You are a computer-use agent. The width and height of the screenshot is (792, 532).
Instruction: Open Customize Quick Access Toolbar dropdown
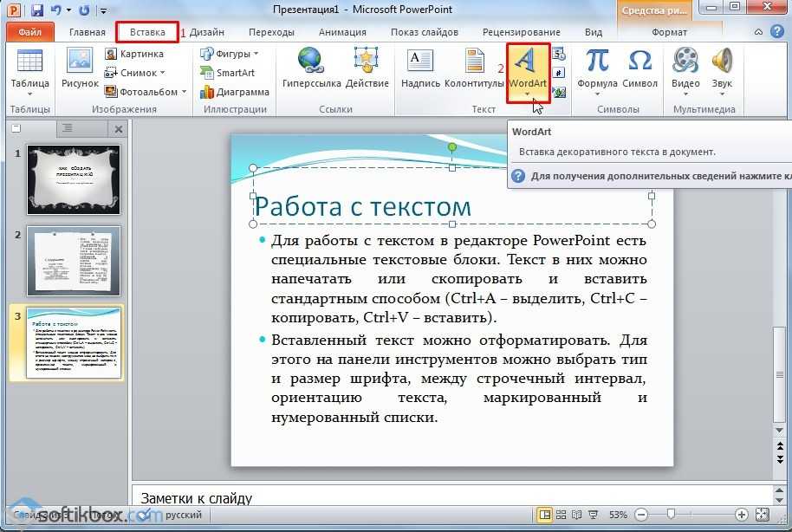[103, 10]
